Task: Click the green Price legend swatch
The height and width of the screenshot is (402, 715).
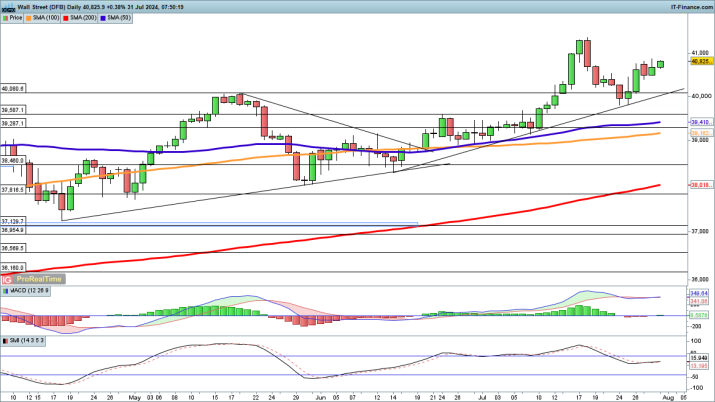Action: click(x=5, y=18)
